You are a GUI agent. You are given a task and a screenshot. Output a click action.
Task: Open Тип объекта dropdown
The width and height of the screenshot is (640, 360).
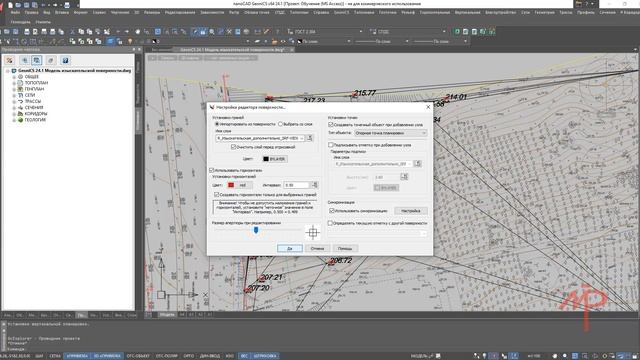(x=390, y=133)
